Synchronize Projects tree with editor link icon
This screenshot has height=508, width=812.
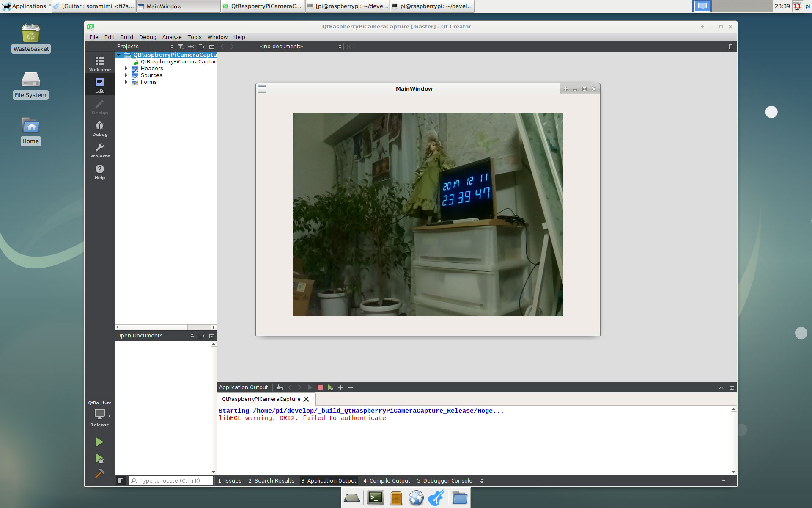(x=191, y=47)
